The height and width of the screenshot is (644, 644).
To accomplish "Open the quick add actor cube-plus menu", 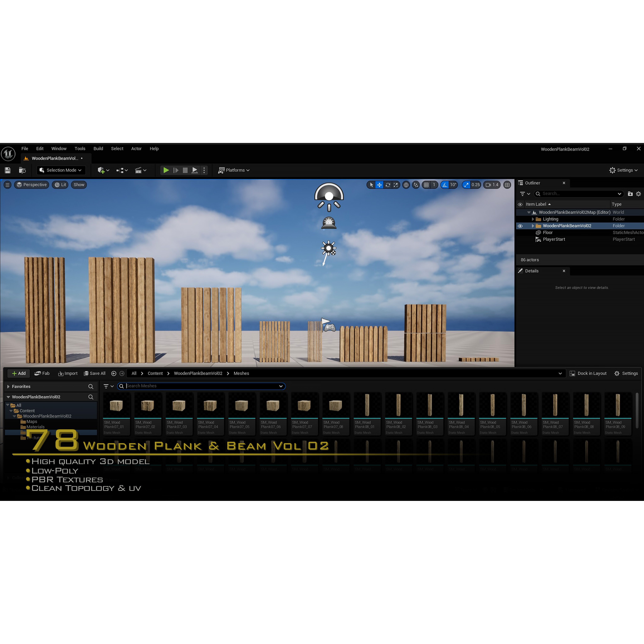I will tap(103, 170).
